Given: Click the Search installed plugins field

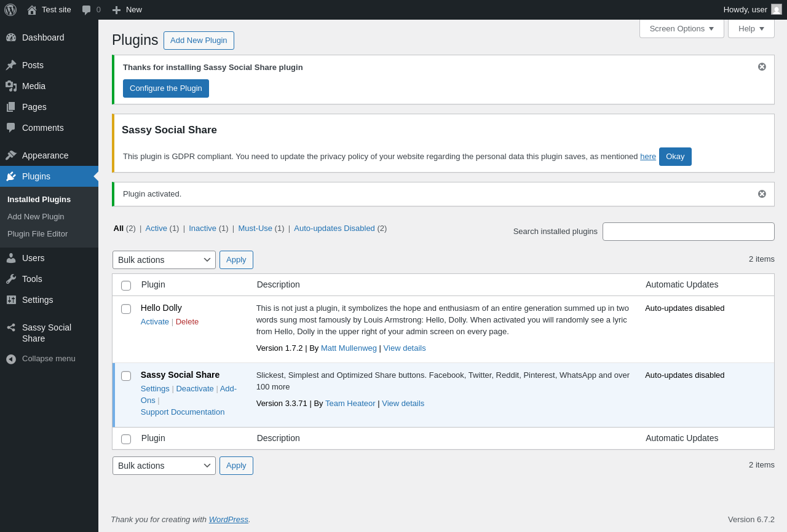Looking at the screenshot, I should tap(688, 232).
